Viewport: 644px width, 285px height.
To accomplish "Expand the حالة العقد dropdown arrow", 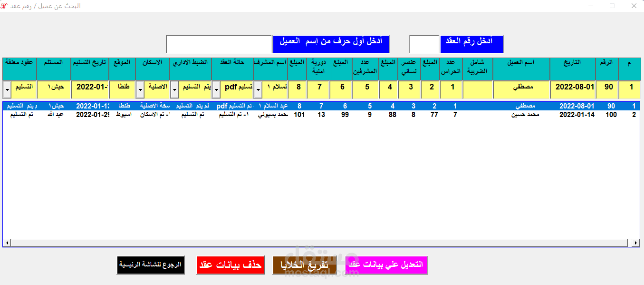I will click(x=216, y=88).
